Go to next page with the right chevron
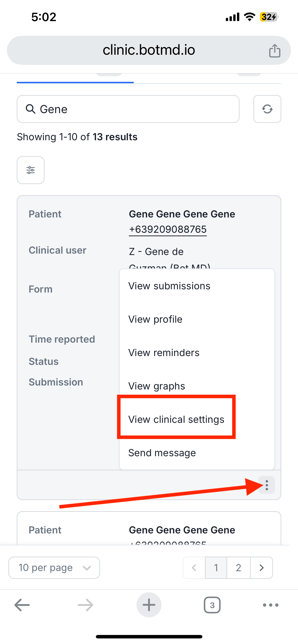The height and width of the screenshot is (644, 298). [x=262, y=567]
